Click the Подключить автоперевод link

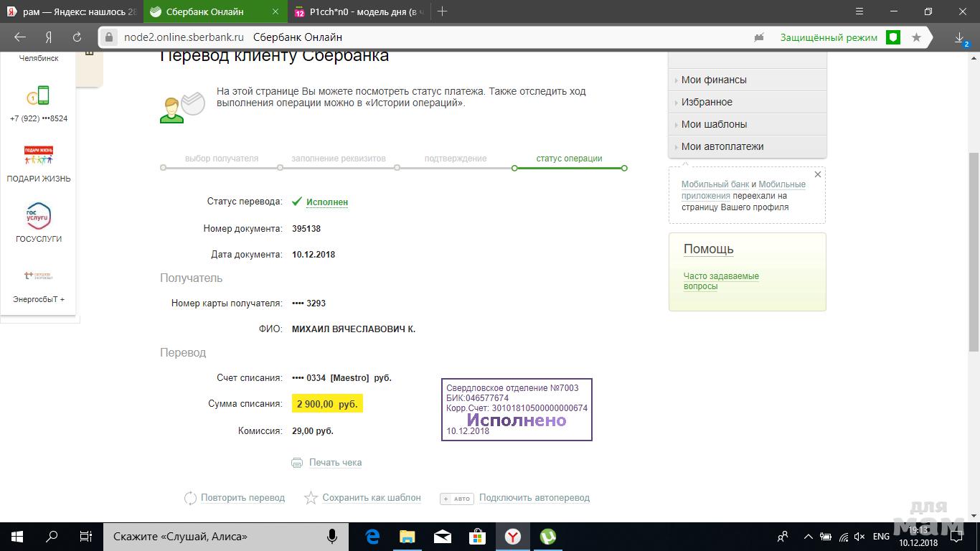(x=534, y=498)
